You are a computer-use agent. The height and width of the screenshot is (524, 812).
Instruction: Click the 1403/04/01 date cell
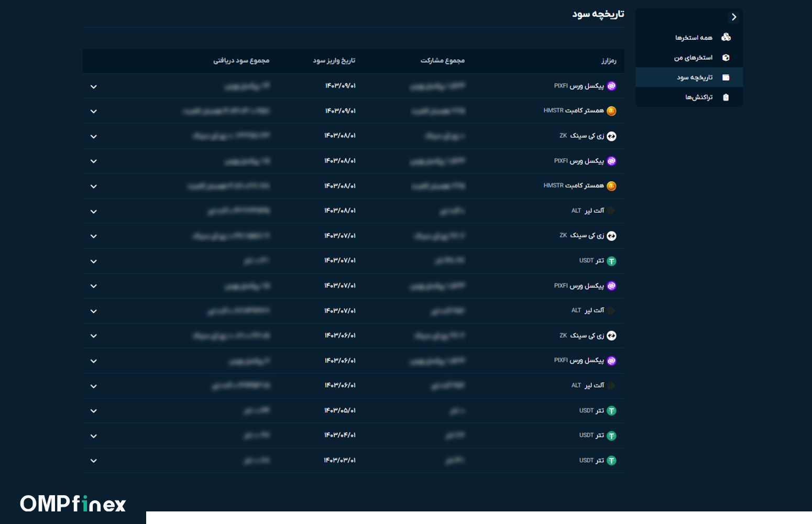[x=340, y=435]
